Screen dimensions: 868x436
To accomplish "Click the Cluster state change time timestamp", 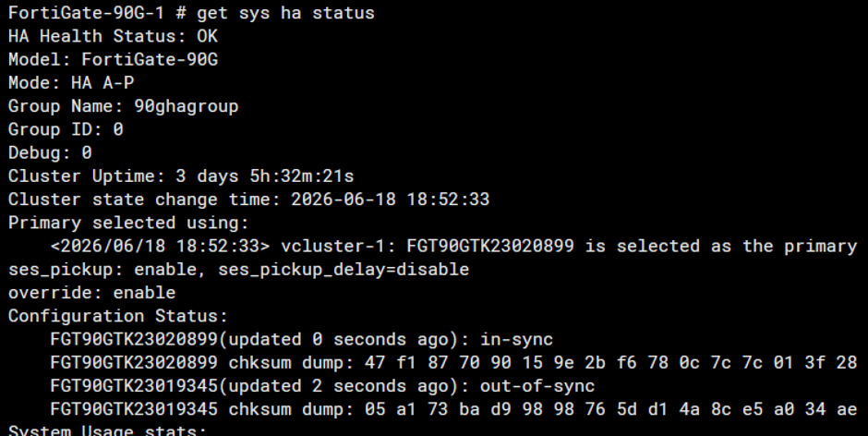I will click(x=391, y=199).
